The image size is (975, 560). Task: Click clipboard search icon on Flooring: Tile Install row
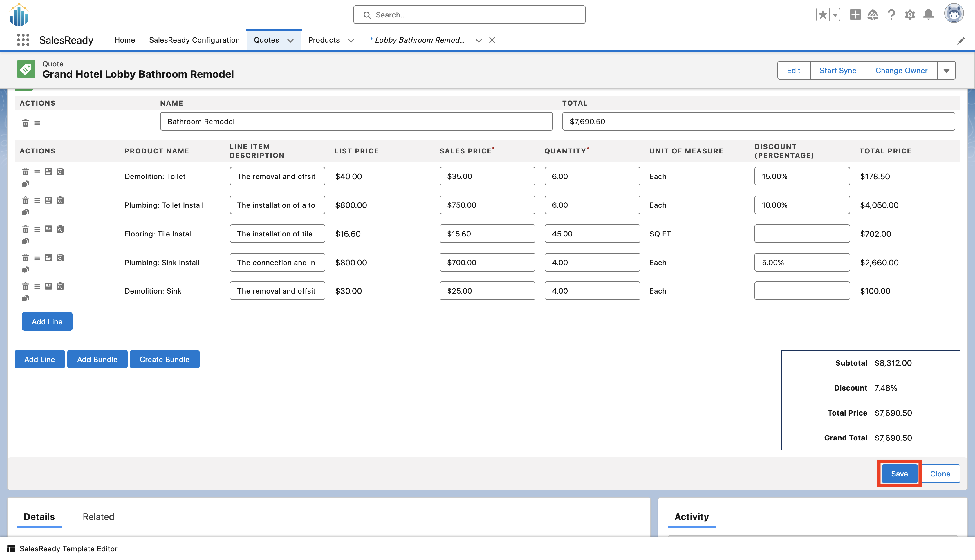[60, 229]
